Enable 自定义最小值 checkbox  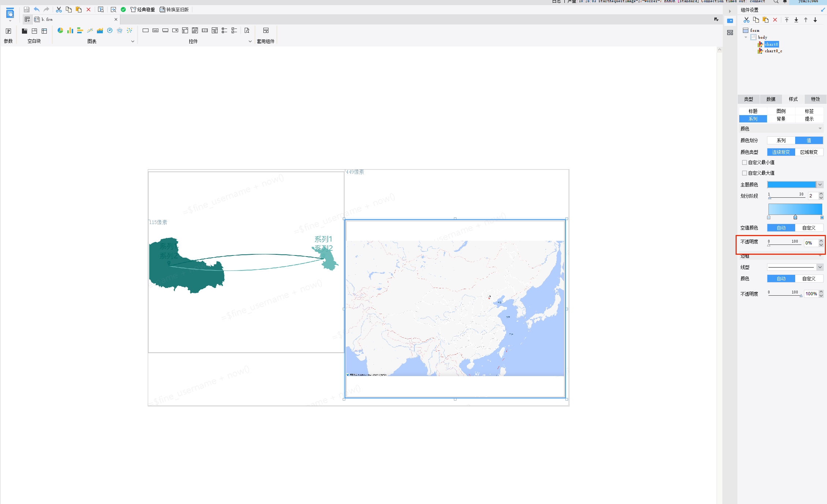744,162
